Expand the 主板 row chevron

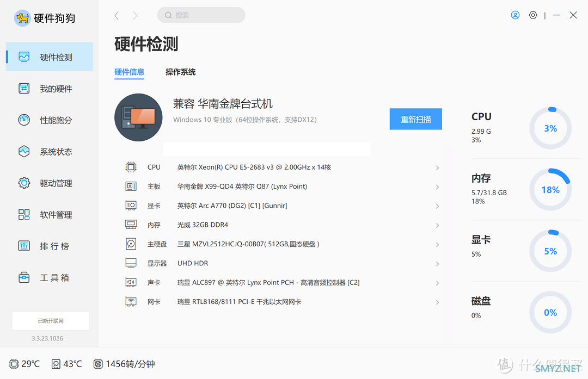437,187
